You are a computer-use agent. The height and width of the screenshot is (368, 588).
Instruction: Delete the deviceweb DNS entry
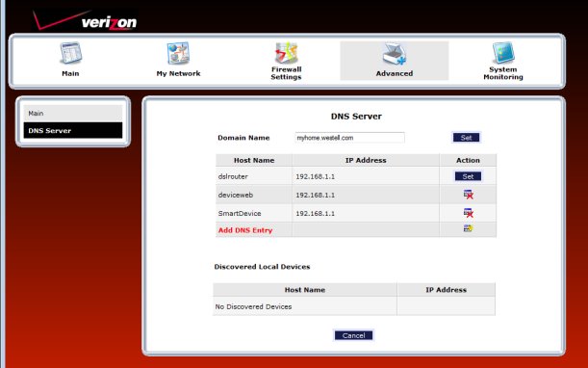468,195
